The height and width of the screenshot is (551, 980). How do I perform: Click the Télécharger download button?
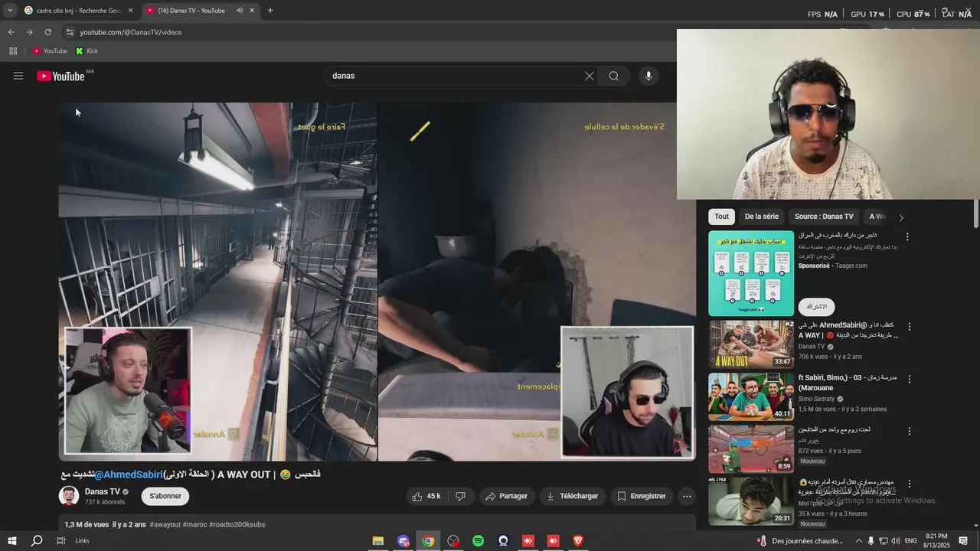click(572, 496)
